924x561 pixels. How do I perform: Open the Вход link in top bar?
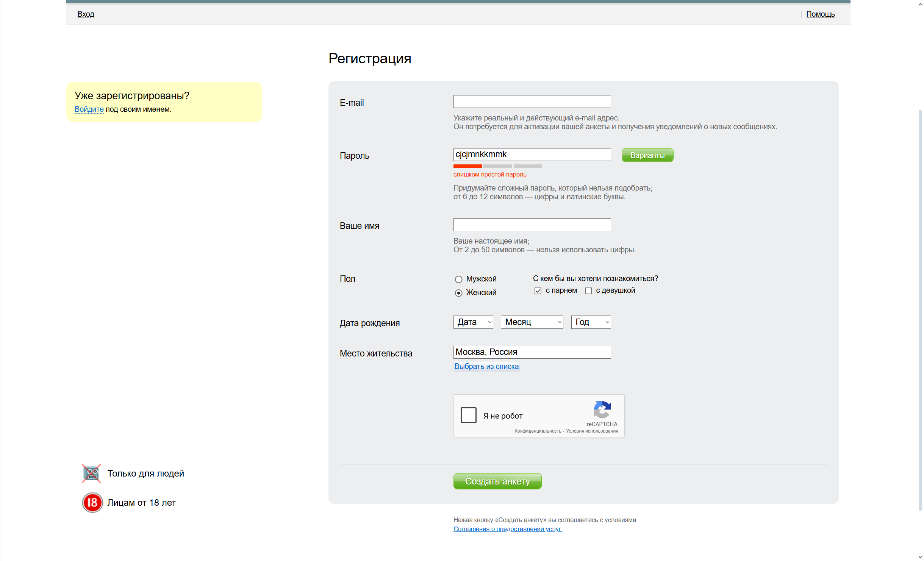(x=86, y=14)
